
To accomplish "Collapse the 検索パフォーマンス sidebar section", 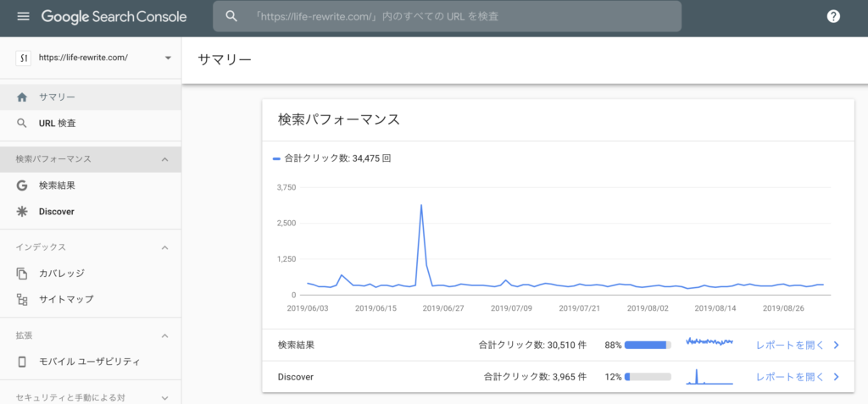I will 164,159.
